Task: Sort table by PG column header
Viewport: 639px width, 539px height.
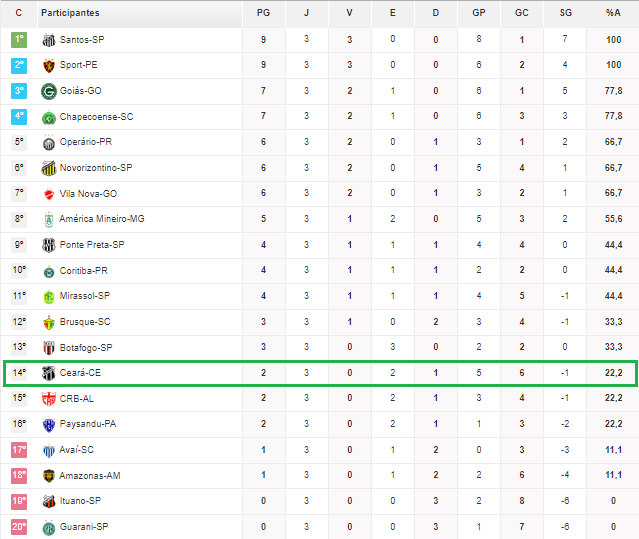Action: pos(263,13)
